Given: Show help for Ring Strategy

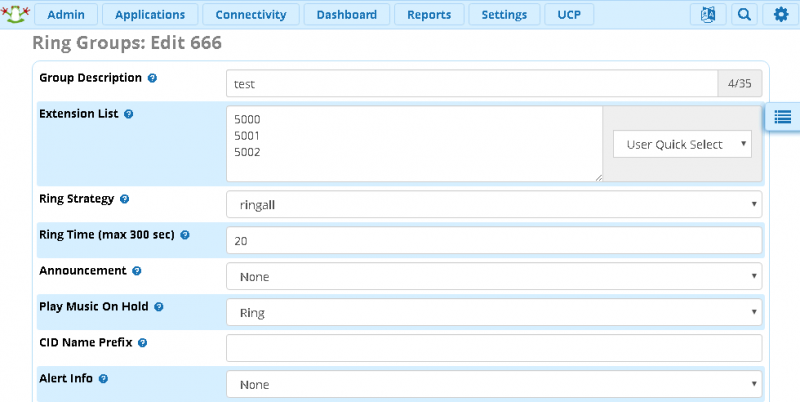Looking at the screenshot, I should (124, 199).
